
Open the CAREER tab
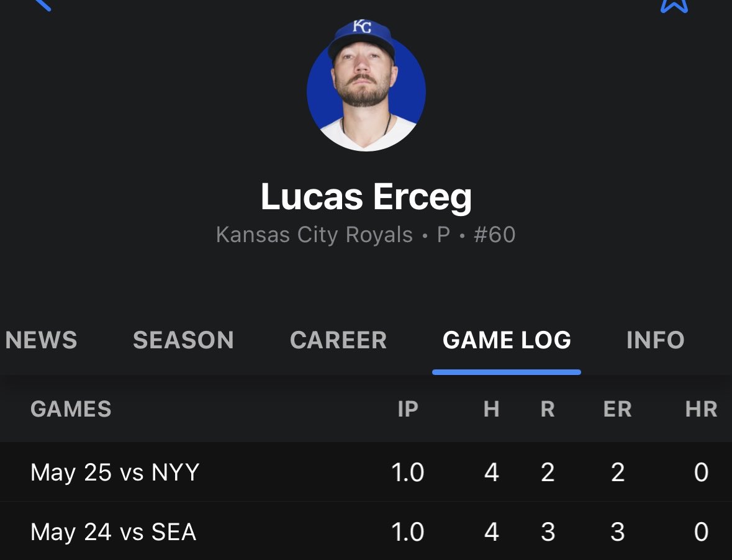[x=338, y=340]
